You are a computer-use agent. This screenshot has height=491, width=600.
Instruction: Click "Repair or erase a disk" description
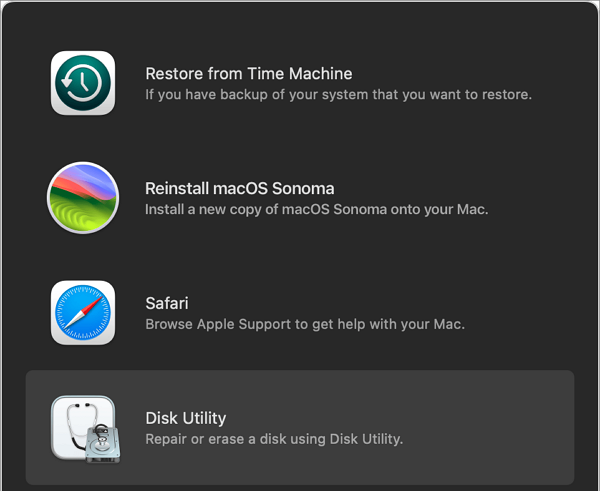coord(273,440)
